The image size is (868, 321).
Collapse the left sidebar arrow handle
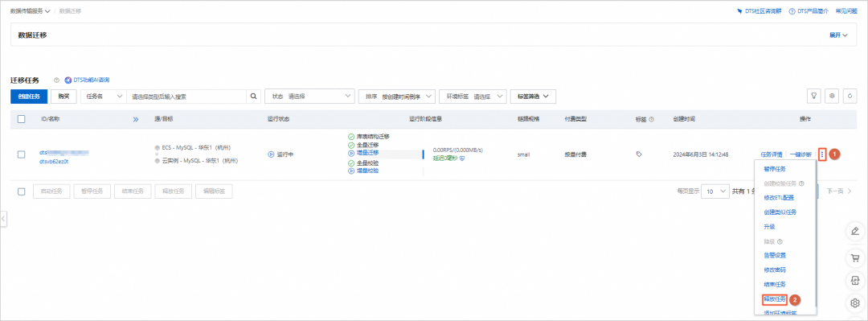click(x=2, y=219)
